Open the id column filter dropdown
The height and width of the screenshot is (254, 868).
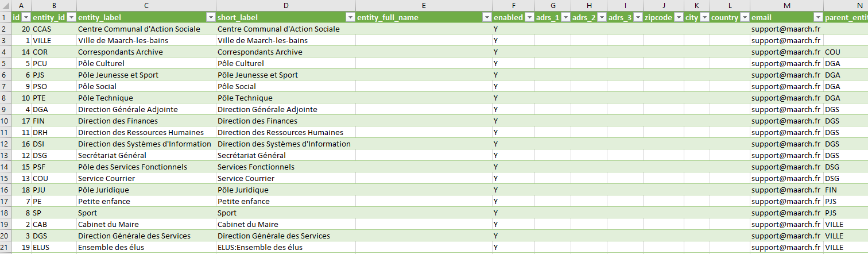pyautogui.click(x=25, y=18)
